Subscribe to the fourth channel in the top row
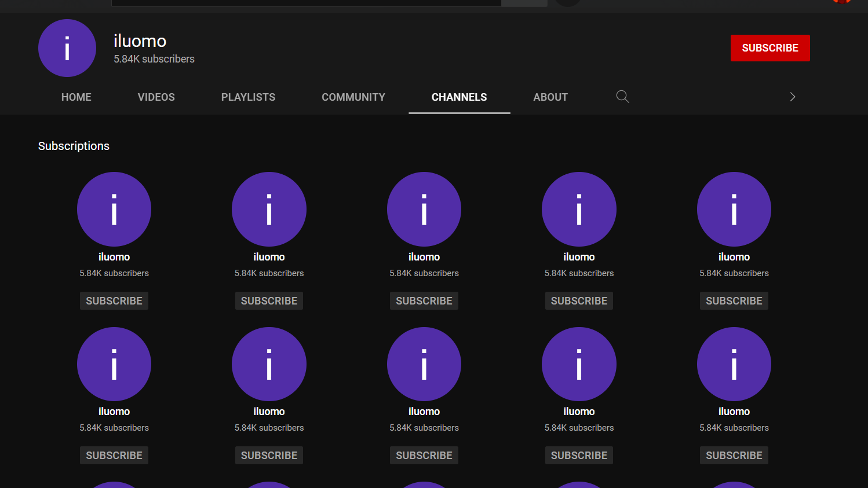This screenshot has height=488, width=868. click(579, 301)
